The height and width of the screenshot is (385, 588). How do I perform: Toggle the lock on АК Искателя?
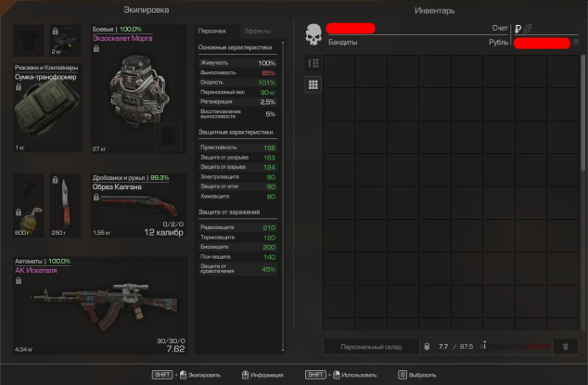click(x=19, y=280)
